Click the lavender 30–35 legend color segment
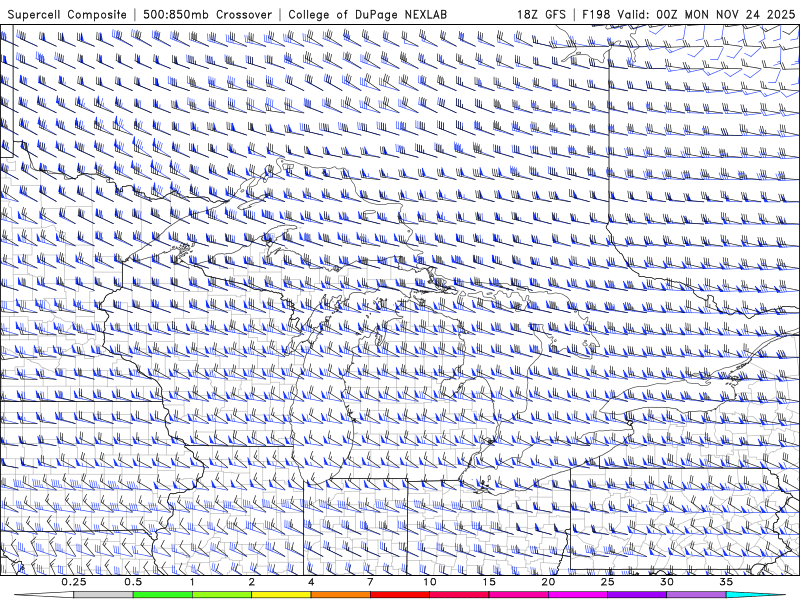The image size is (800, 600). [696, 595]
